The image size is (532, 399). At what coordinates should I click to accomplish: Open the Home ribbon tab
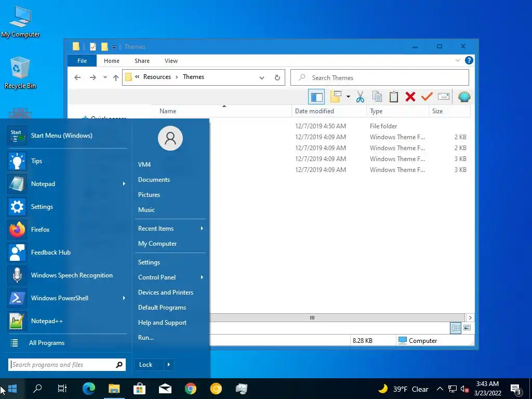(112, 61)
